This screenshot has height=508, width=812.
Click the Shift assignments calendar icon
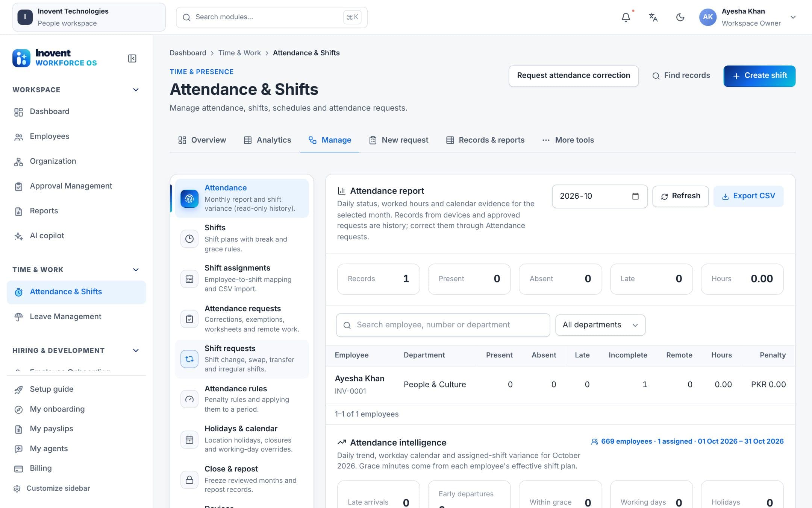click(x=189, y=279)
